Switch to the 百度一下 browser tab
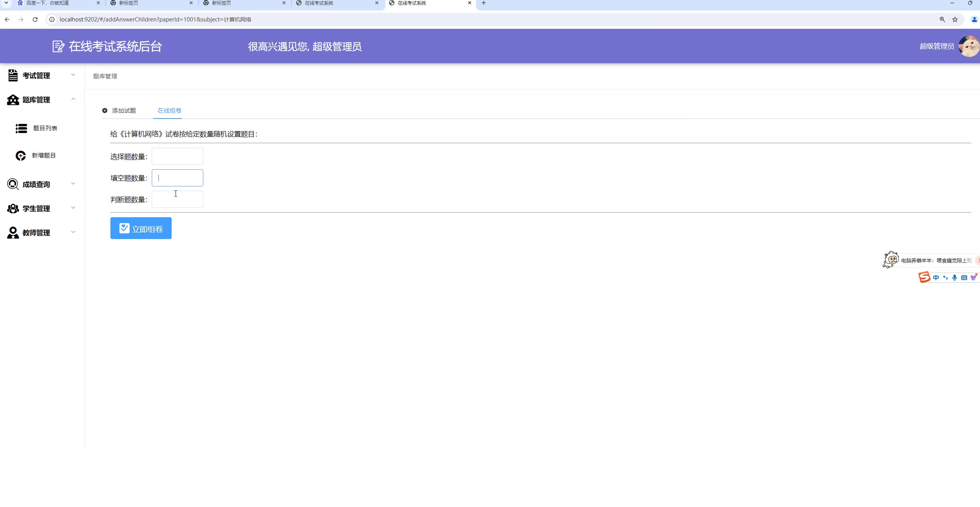 point(59,4)
